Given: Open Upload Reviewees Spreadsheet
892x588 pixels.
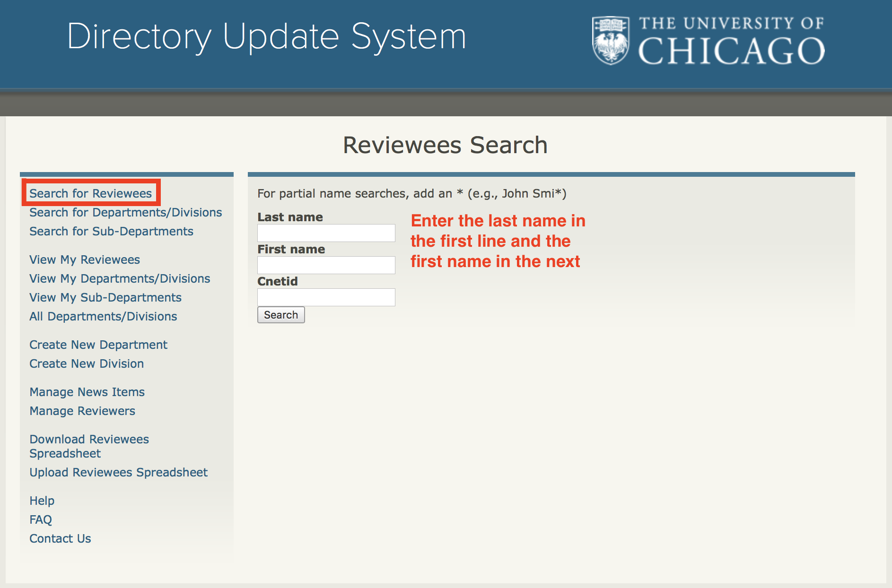Looking at the screenshot, I should coord(118,472).
